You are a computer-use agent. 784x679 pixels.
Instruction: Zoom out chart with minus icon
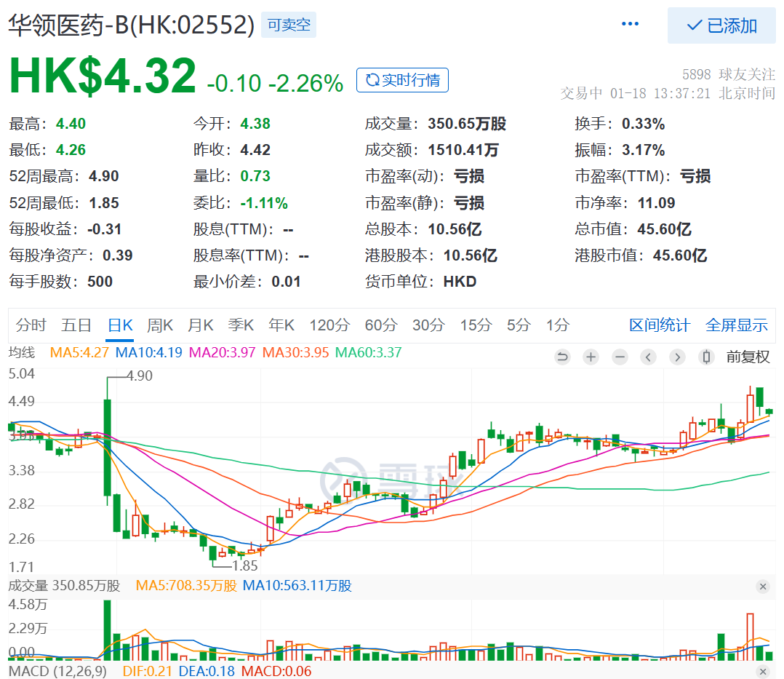(x=620, y=357)
